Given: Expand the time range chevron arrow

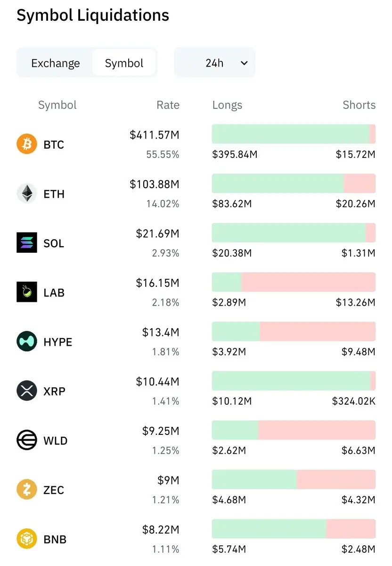Looking at the screenshot, I should pyautogui.click(x=244, y=63).
